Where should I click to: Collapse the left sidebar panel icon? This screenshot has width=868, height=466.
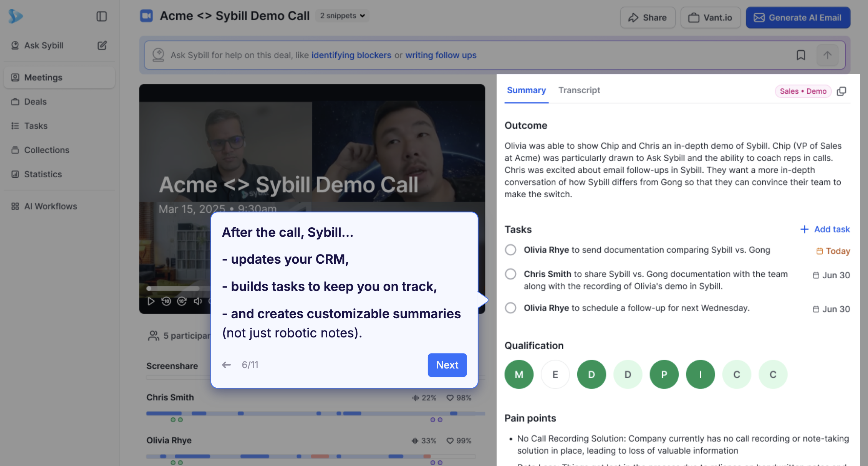click(x=101, y=16)
